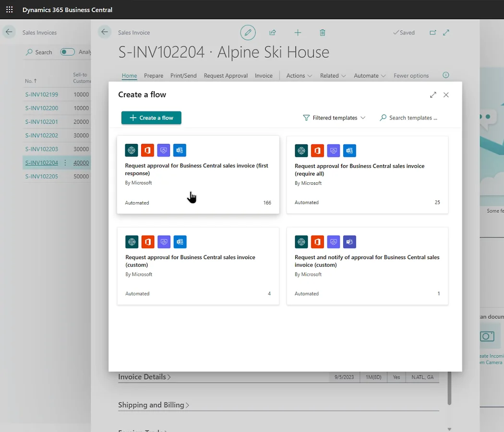Open Filtered templates dropdown

(x=334, y=118)
